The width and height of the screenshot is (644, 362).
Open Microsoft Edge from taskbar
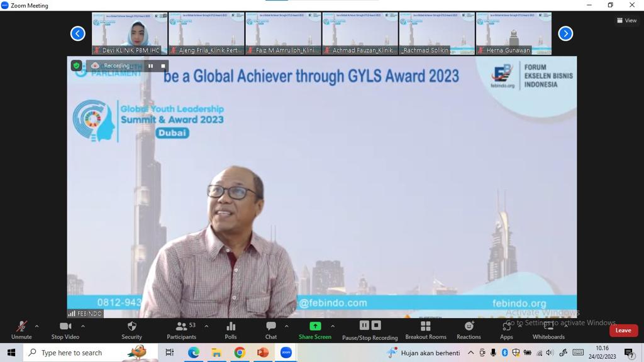pos(194,353)
